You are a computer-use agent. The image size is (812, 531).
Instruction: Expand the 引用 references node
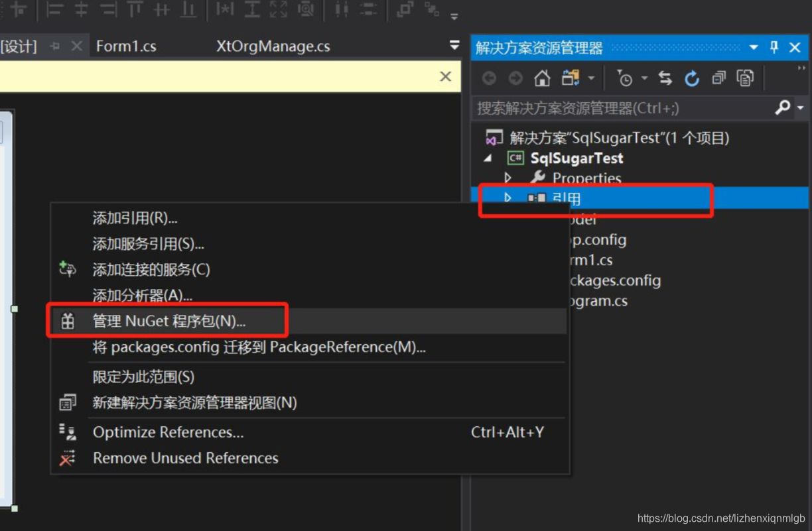pyautogui.click(x=508, y=198)
